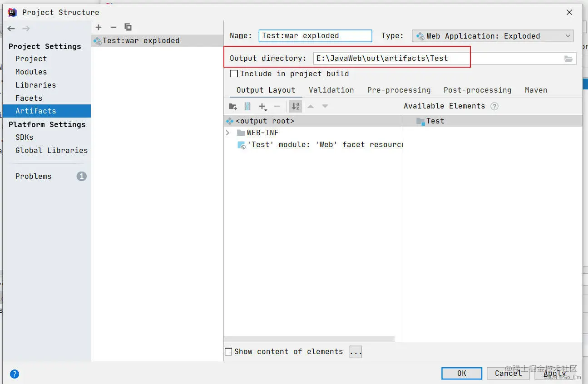Screen dimensions: 588x384
Task: Select 'Test' module Web facet resources row
Action: [320, 145]
